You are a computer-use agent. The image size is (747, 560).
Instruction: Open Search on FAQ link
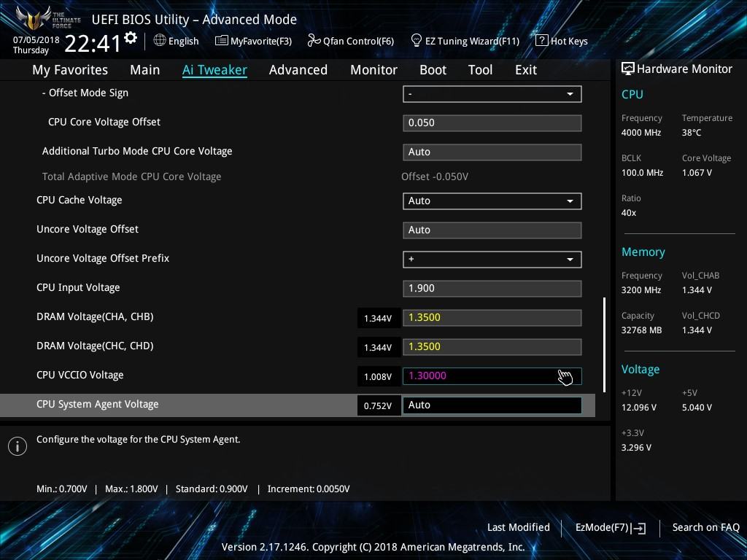(x=705, y=527)
